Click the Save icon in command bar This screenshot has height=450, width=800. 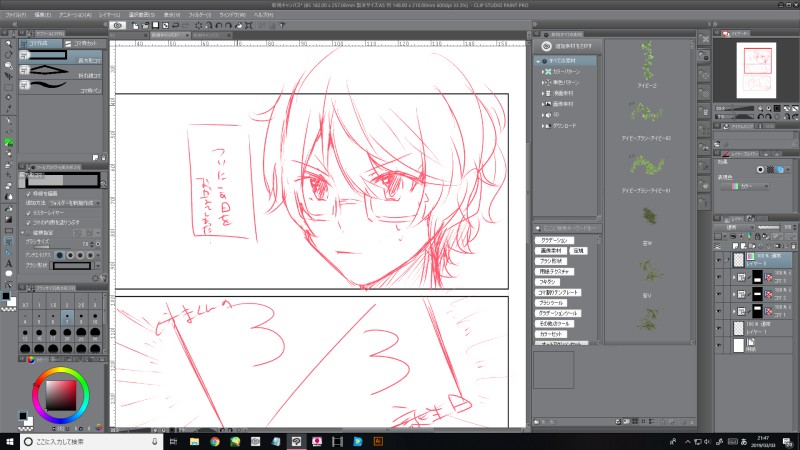tap(156, 25)
